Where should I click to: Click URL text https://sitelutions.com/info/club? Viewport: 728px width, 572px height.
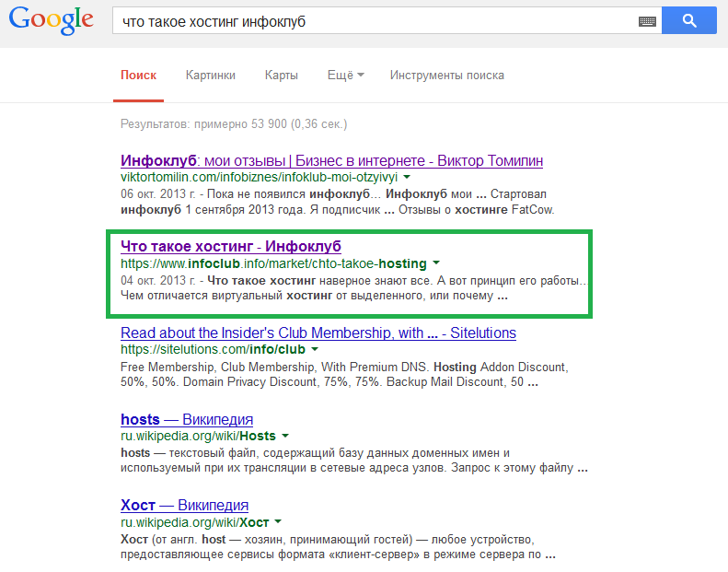213,349
